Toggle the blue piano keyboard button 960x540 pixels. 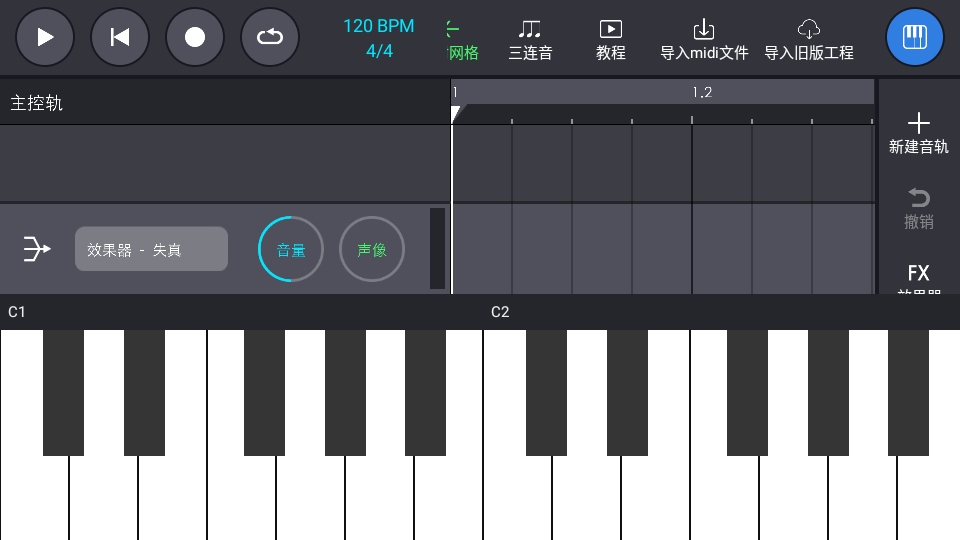[914, 37]
